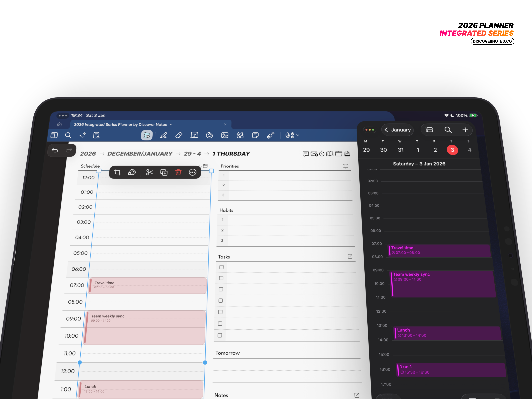Delete the selection using trash icon

(178, 172)
